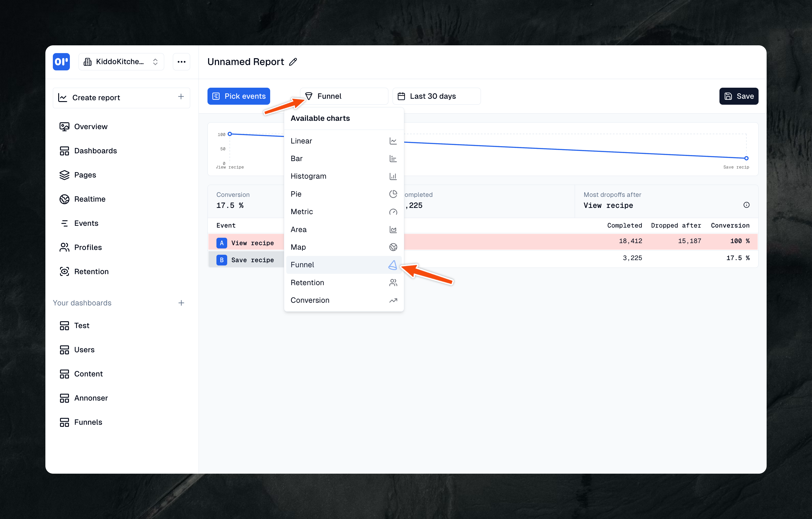
Task: Choose Retention chart type from the menu
Action: pos(307,282)
